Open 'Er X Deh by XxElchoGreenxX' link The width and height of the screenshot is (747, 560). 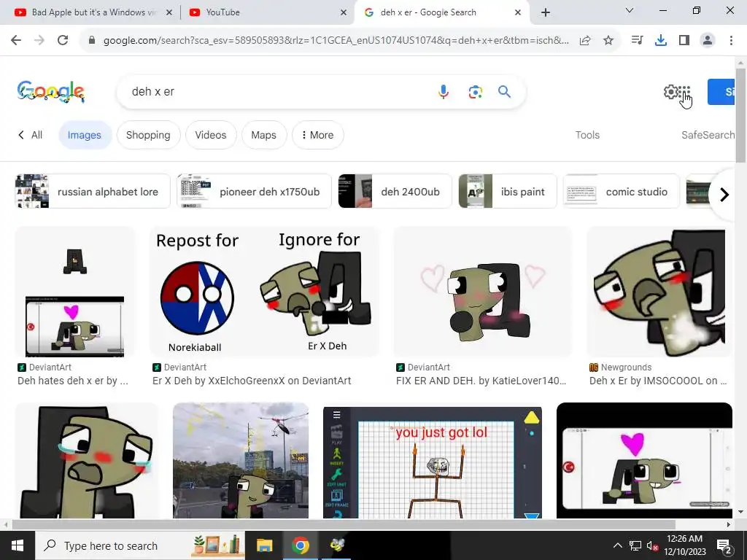[x=252, y=381]
